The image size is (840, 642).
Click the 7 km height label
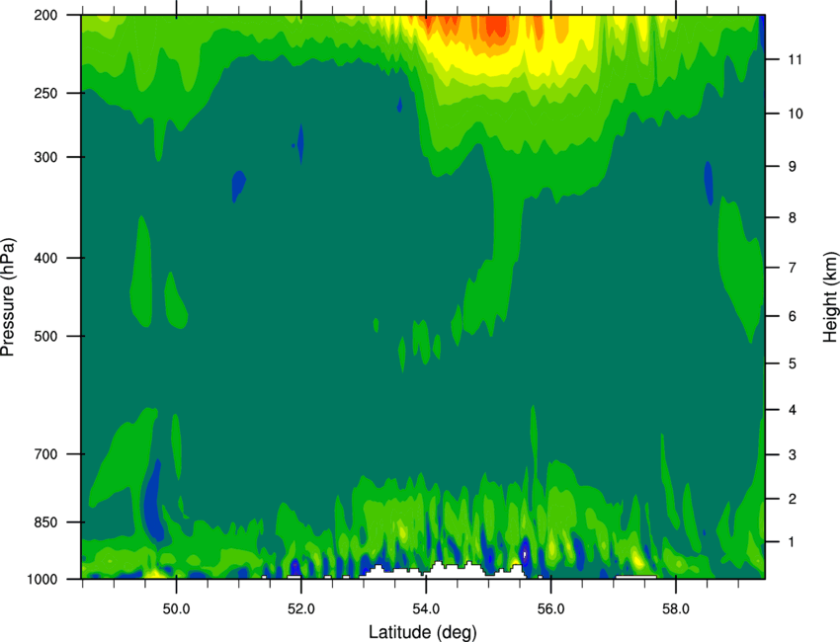point(793,268)
